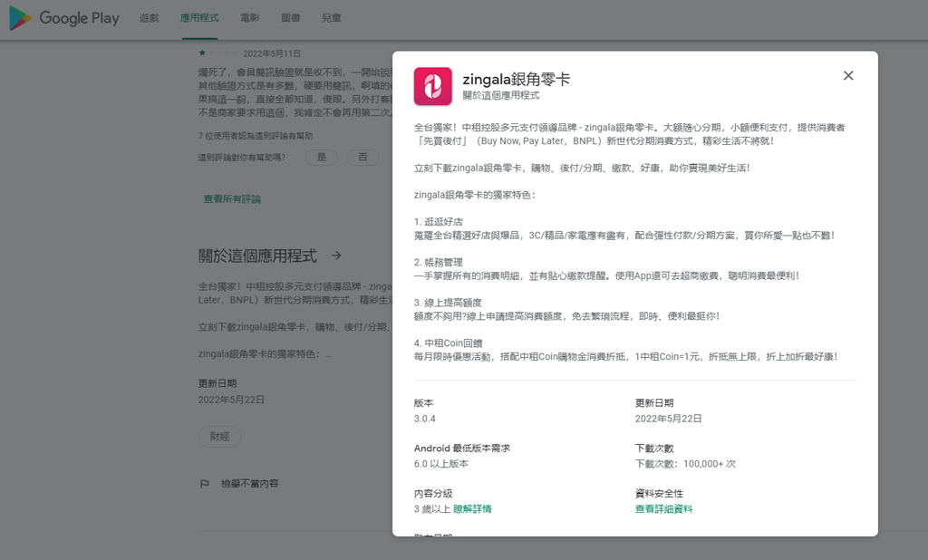Click the flag icon for 檢舉不當內容
This screenshot has width=928, height=560.
click(205, 484)
